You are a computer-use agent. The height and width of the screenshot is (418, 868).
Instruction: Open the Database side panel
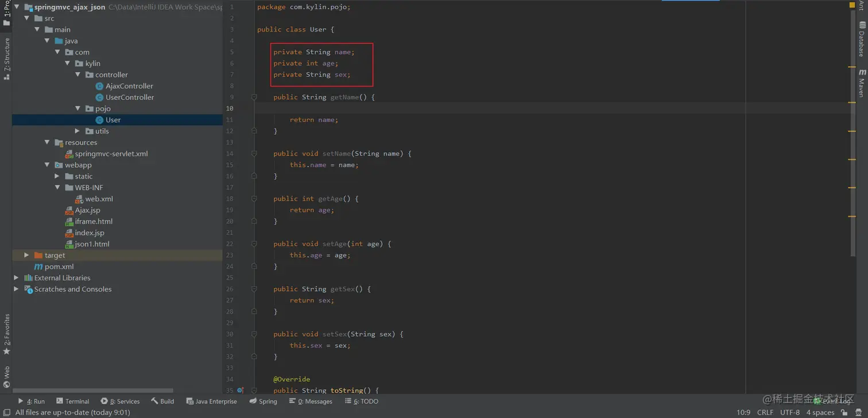pos(862,39)
